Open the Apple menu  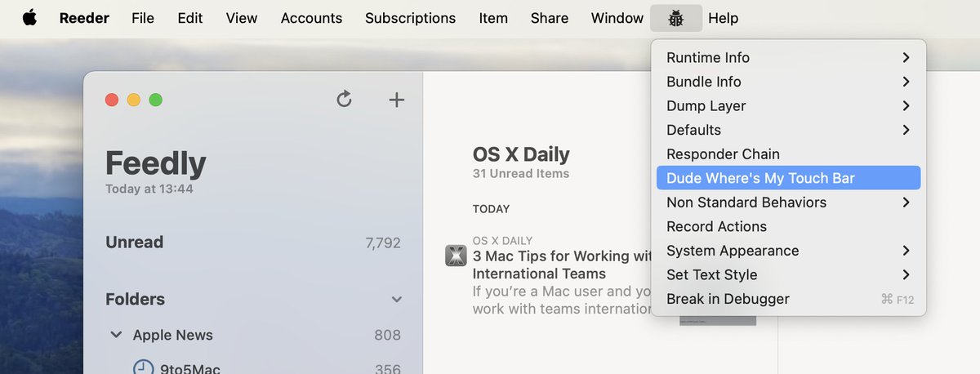[x=29, y=17]
